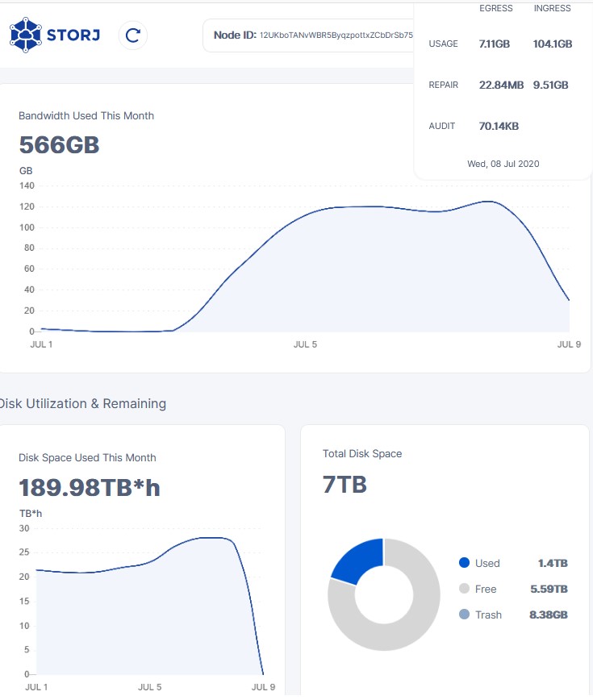Click the 189.98TB*h disk usage value
The height and width of the screenshot is (700, 593).
89,487
